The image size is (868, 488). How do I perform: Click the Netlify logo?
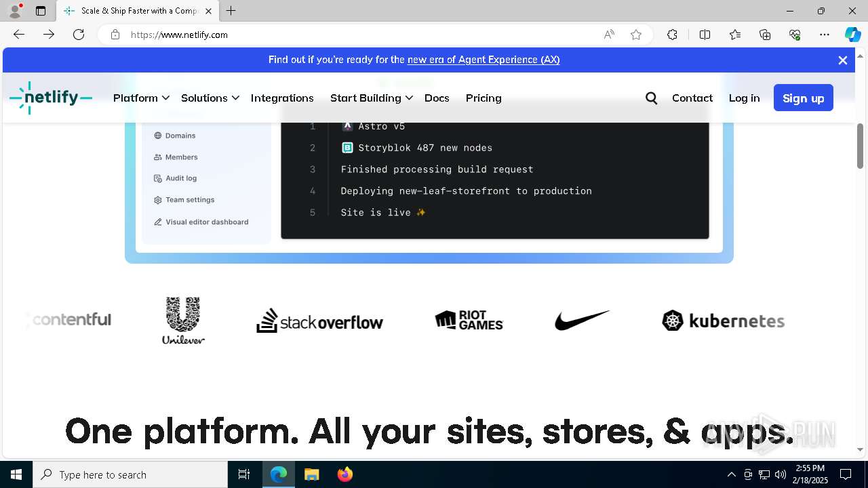click(x=51, y=98)
